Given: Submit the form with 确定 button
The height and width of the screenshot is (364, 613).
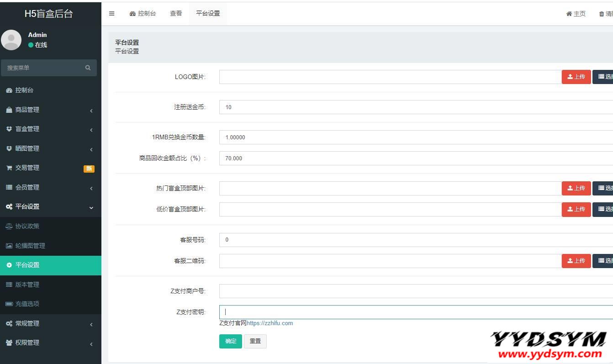Looking at the screenshot, I should click(x=231, y=341).
